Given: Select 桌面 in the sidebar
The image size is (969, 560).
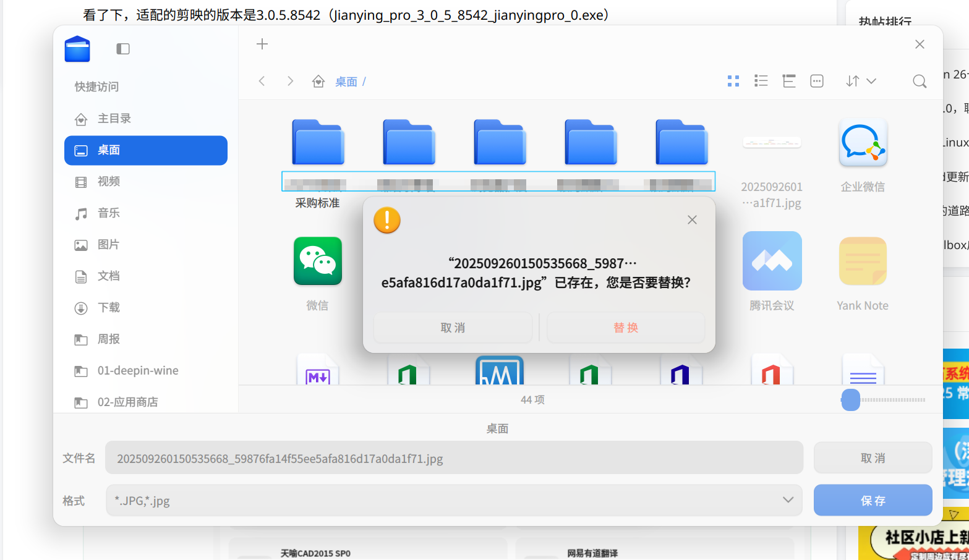Looking at the screenshot, I should point(146,150).
